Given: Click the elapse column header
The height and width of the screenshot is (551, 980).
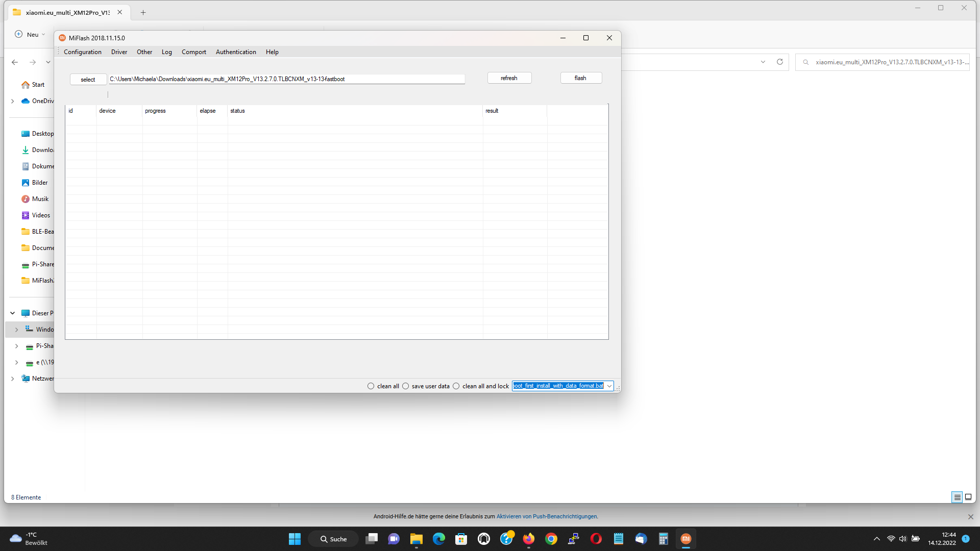Looking at the screenshot, I should point(212,111).
